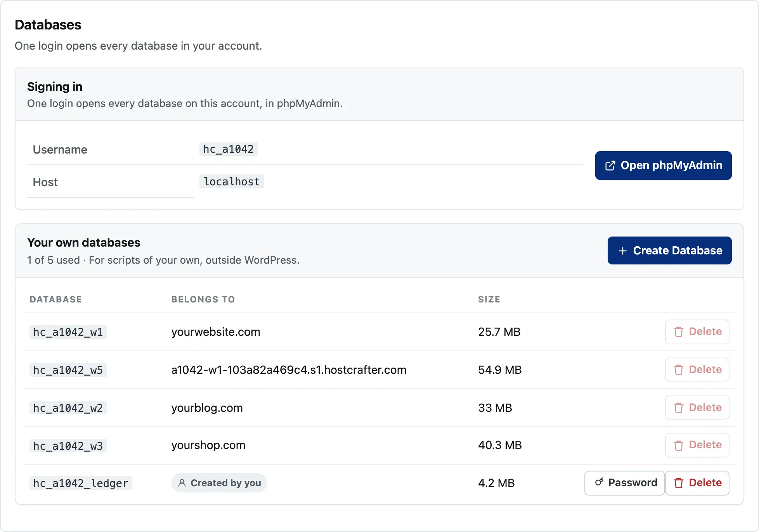Screen dimensions: 759x532
Task: Delete the hc_a1042_w1 database
Action: click(x=697, y=332)
